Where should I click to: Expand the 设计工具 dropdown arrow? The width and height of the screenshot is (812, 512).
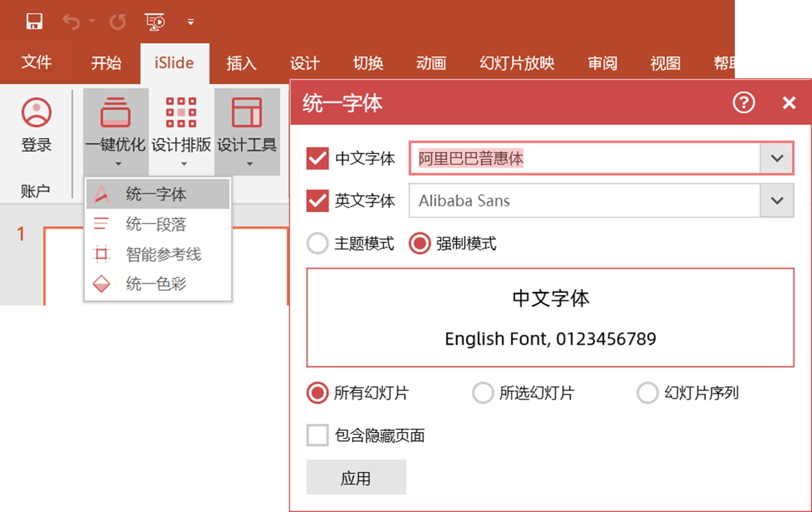pyautogui.click(x=250, y=164)
